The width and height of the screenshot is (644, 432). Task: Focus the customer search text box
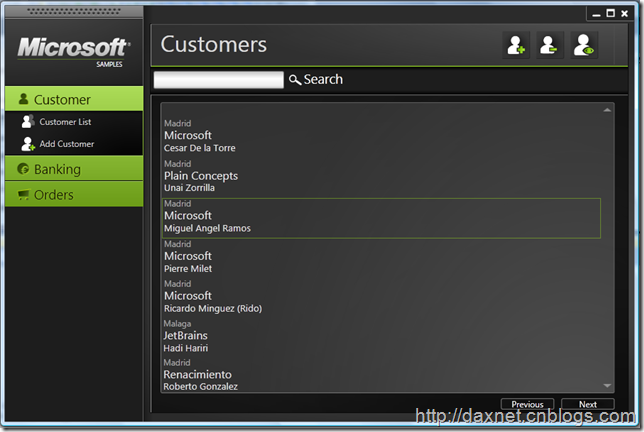point(218,80)
